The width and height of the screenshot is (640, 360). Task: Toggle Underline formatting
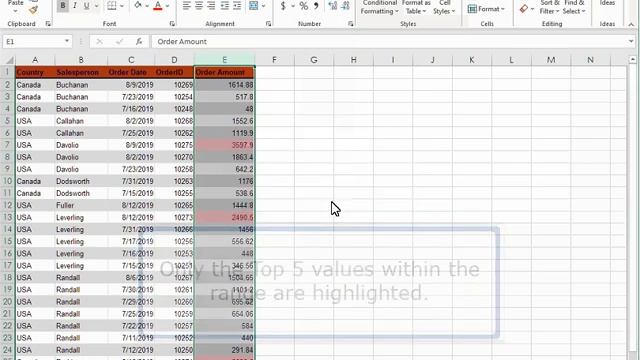pos(87,6)
